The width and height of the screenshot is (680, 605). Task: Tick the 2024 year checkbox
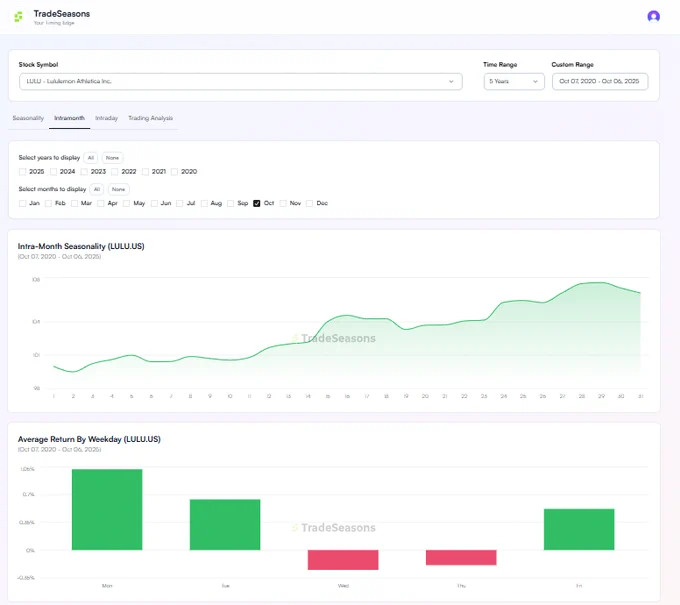click(53, 172)
